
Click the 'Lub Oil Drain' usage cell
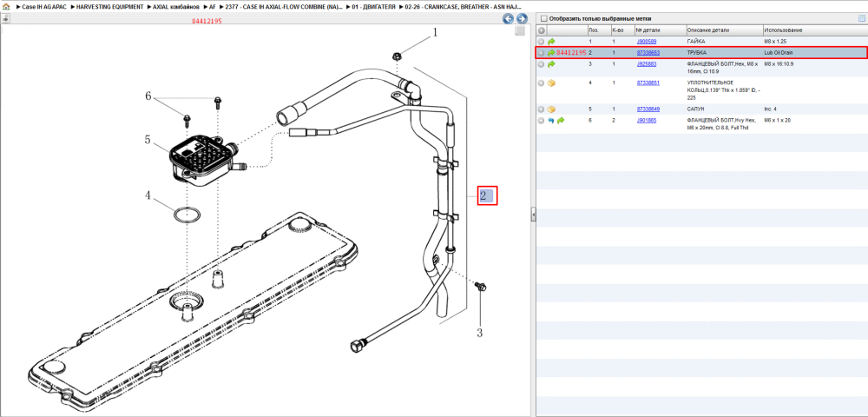click(780, 53)
